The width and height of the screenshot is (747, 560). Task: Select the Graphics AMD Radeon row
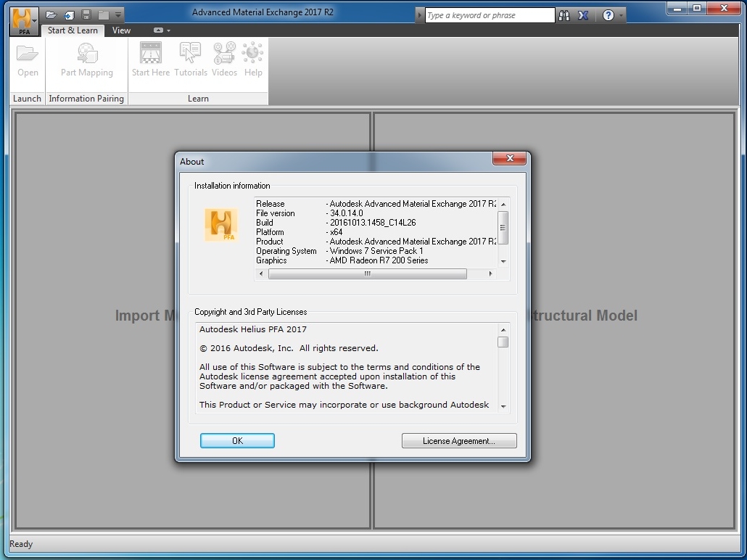click(376, 260)
